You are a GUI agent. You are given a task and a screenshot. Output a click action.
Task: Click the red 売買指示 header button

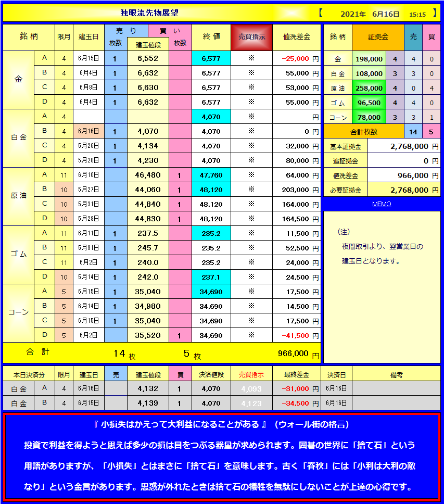(251, 37)
